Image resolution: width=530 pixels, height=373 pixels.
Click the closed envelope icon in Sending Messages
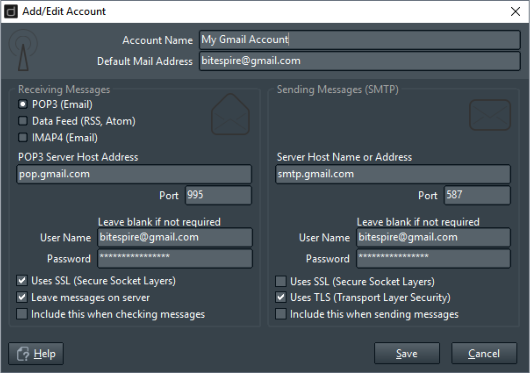pyautogui.click(x=490, y=115)
